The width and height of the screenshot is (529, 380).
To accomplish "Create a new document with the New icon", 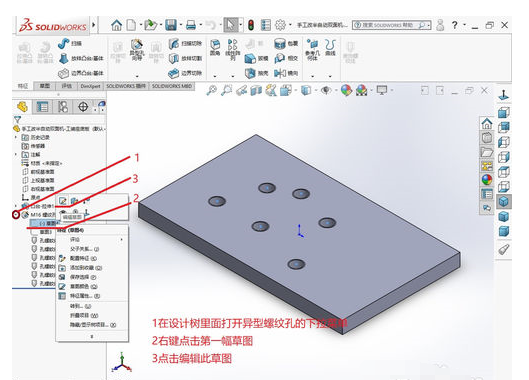I will click(131, 25).
